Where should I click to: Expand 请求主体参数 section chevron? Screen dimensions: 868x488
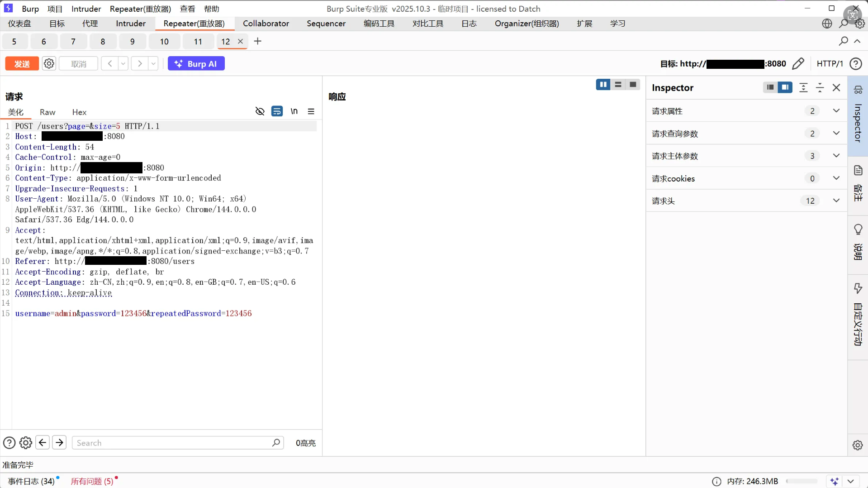(836, 156)
